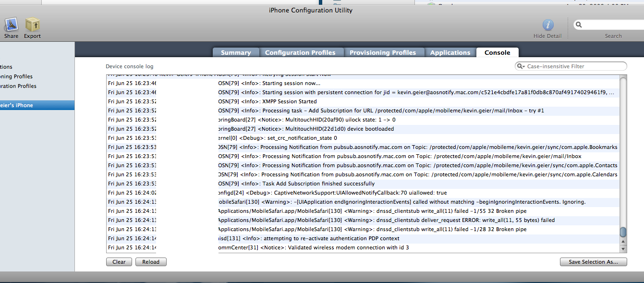Image resolution: width=644 pixels, height=283 pixels.
Task: Select the 'Add Subscription for URL' log line
Action: 363,111
